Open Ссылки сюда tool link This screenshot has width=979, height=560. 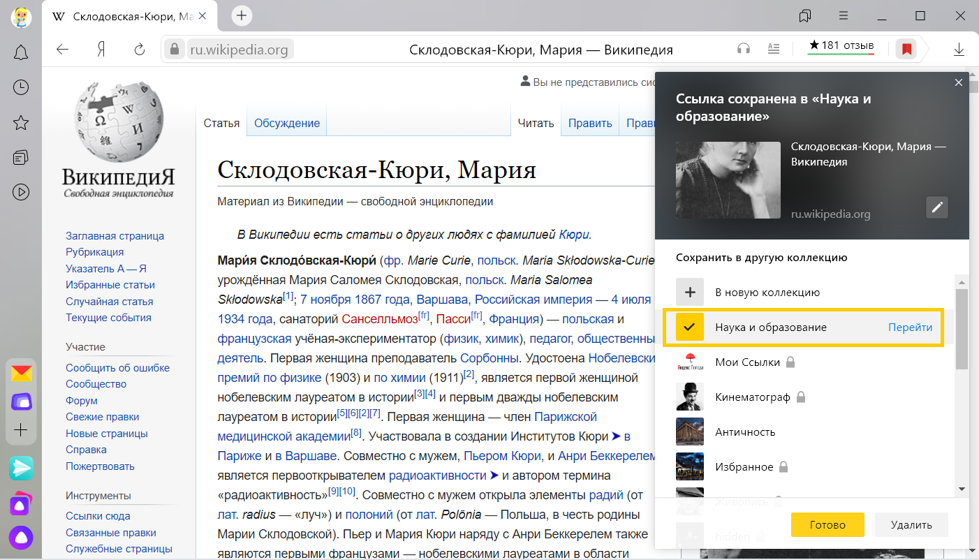click(98, 516)
